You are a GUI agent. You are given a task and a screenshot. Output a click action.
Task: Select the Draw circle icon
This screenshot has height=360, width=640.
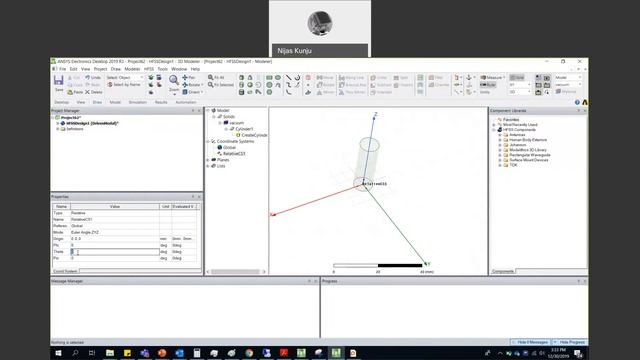click(x=269, y=85)
